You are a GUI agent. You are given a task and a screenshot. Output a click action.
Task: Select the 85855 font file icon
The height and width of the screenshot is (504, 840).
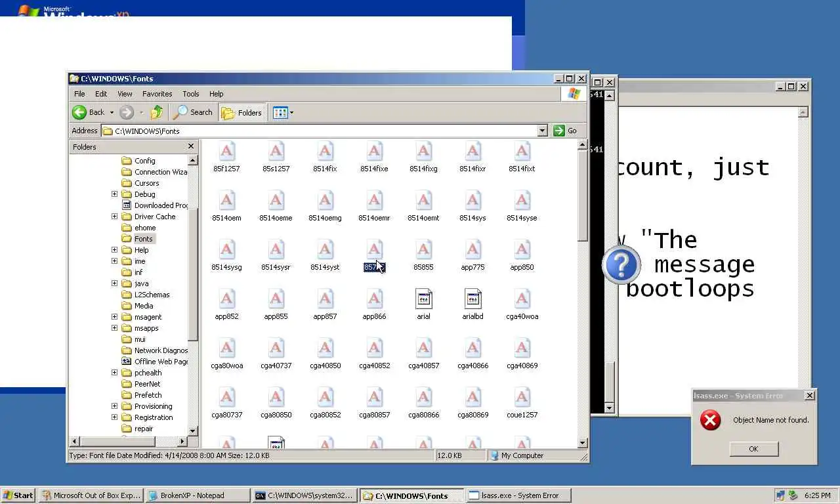click(x=423, y=255)
